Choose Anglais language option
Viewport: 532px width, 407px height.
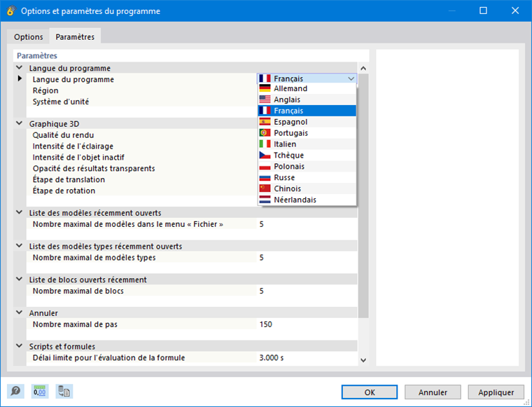307,99
